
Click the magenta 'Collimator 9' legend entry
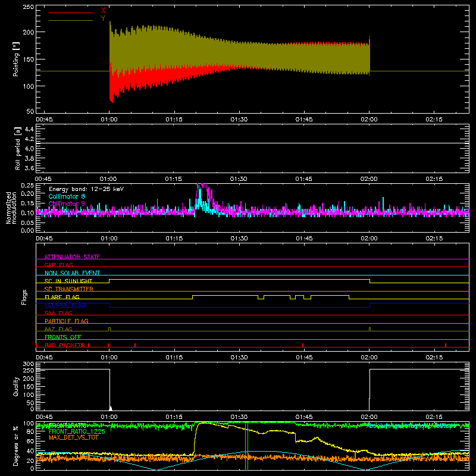pyautogui.click(x=67, y=203)
